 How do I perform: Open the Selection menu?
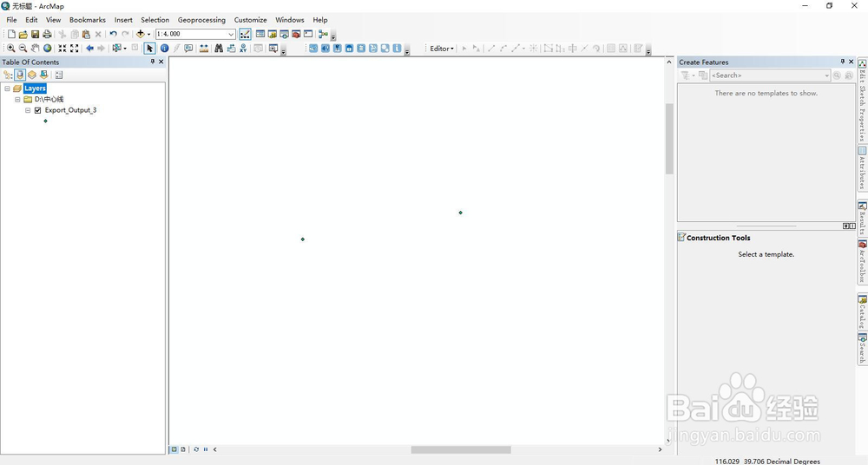tap(155, 20)
